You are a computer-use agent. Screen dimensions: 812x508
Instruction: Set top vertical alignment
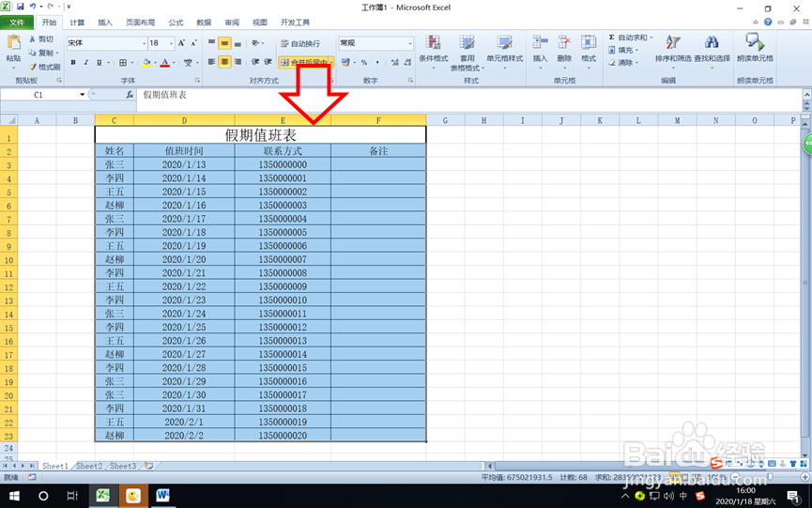coord(211,43)
